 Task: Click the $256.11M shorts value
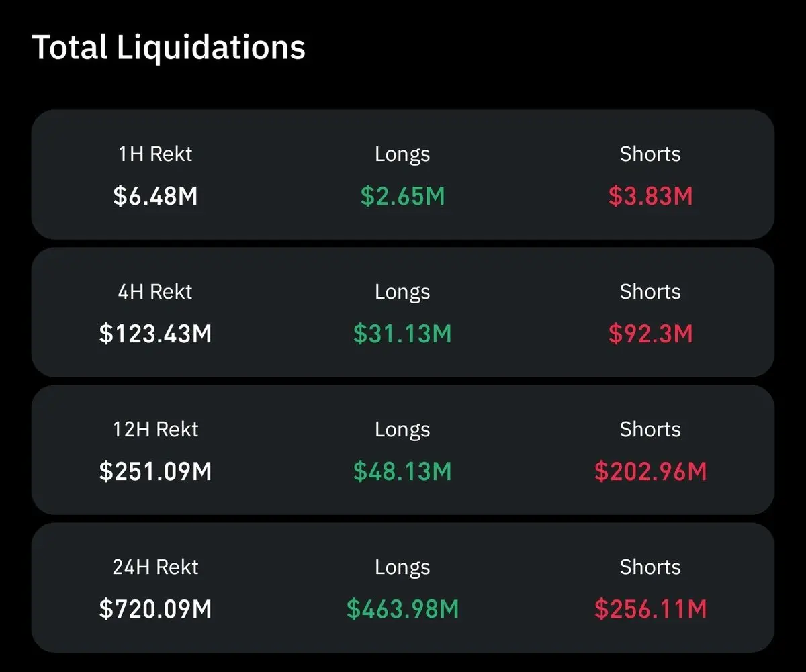coord(650,609)
